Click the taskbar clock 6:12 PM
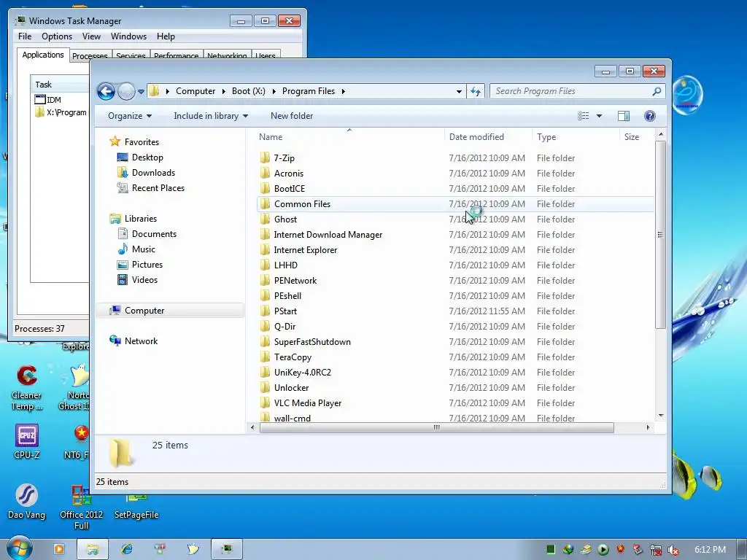747x560 pixels. click(710, 550)
